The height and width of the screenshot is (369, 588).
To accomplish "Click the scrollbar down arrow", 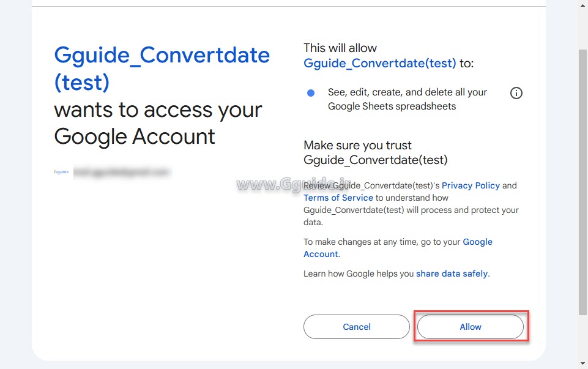I will pyautogui.click(x=582, y=363).
